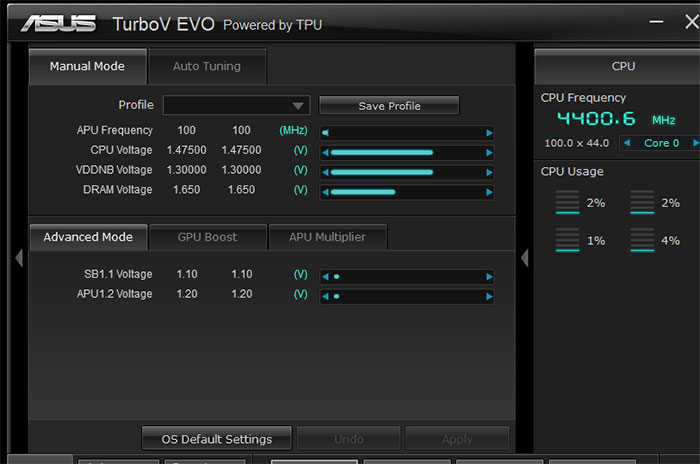Click the APU Frequency slider track
Image resolution: width=700 pixels, height=464 pixels.
pyautogui.click(x=407, y=133)
